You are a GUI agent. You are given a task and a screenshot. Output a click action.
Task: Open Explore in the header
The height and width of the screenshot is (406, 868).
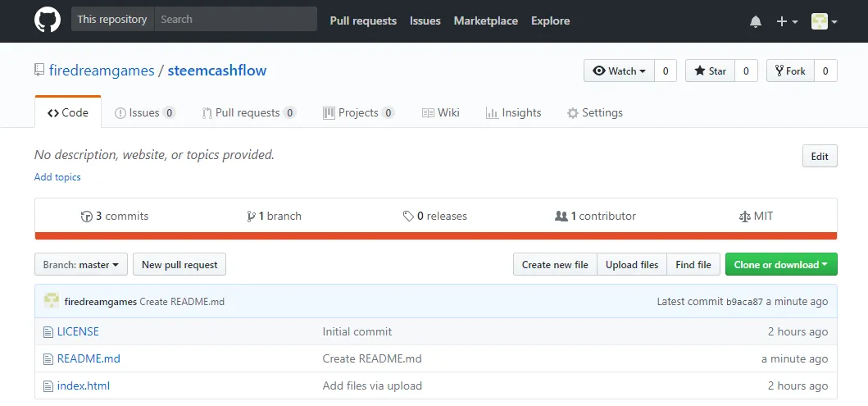550,21
